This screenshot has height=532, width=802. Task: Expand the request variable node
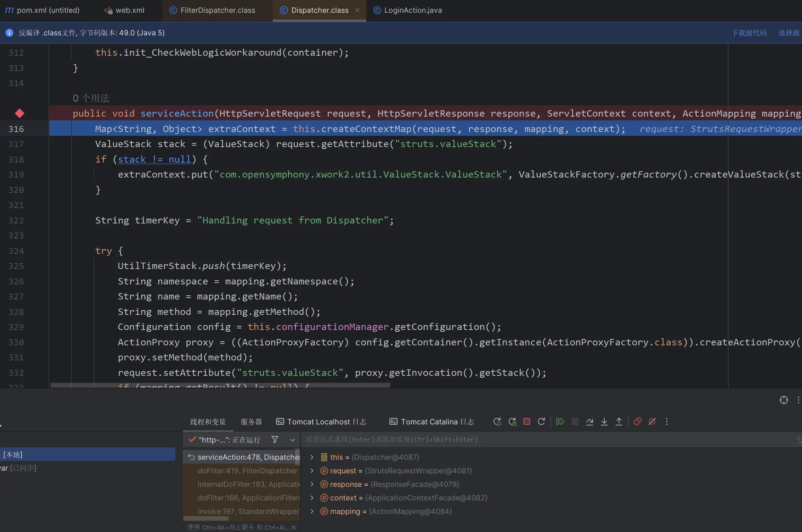pyautogui.click(x=312, y=471)
